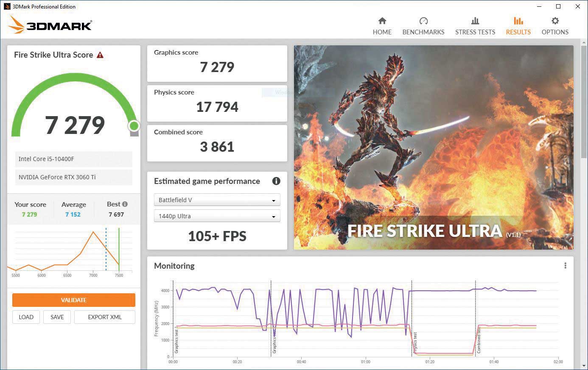Click the Load button

pos(26,317)
